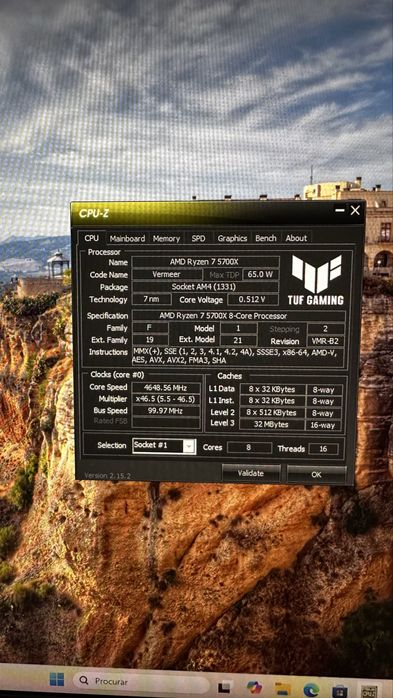Click the Socket AM4 (1331) package field
This screenshot has width=393, height=698.
pos(206,287)
